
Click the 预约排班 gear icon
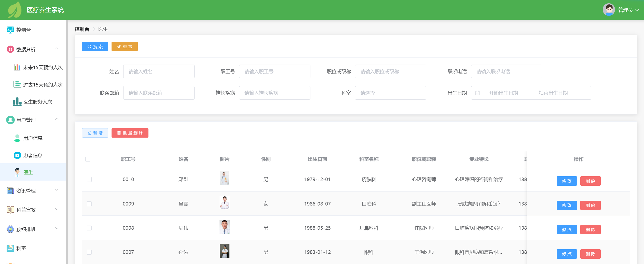[10, 229]
